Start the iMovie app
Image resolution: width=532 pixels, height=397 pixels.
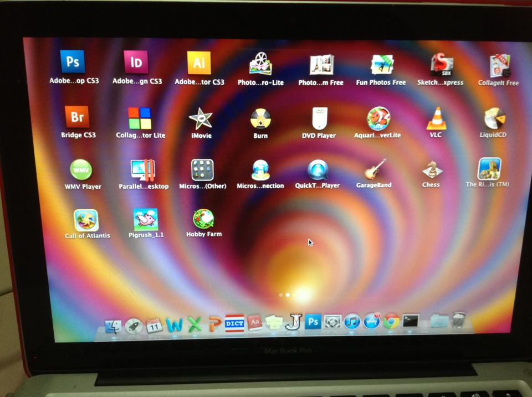click(201, 118)
